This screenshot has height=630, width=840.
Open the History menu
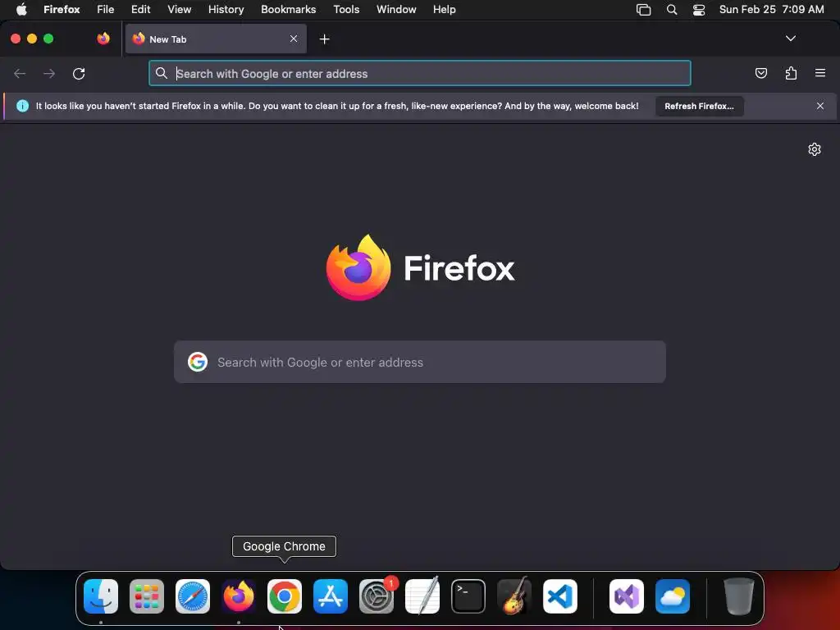[226, 9]
